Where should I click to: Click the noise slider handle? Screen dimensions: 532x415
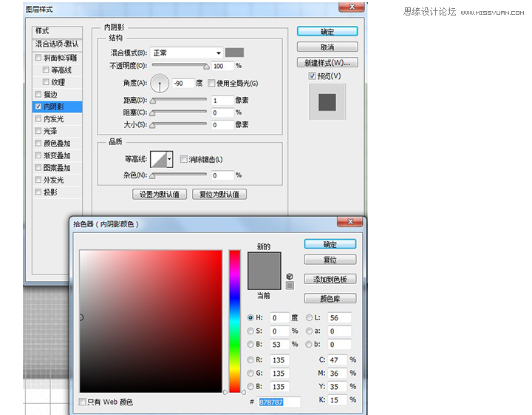pos(153,176)
